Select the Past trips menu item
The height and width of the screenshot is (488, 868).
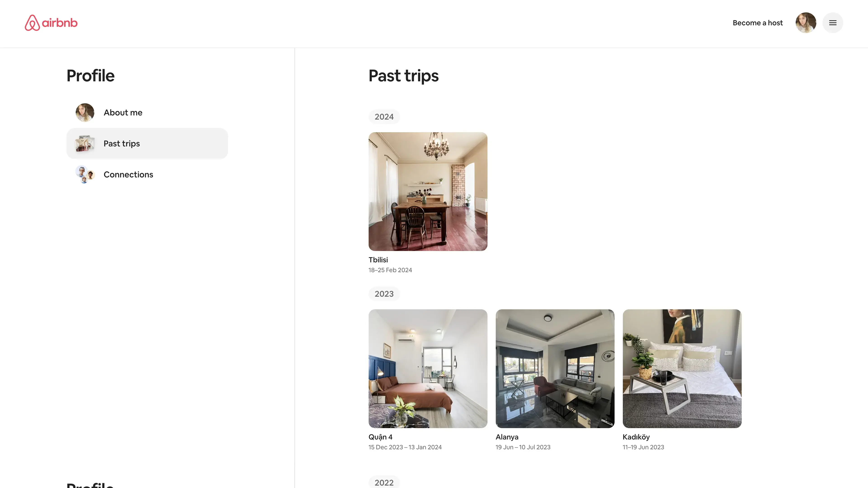click(147, 143)
